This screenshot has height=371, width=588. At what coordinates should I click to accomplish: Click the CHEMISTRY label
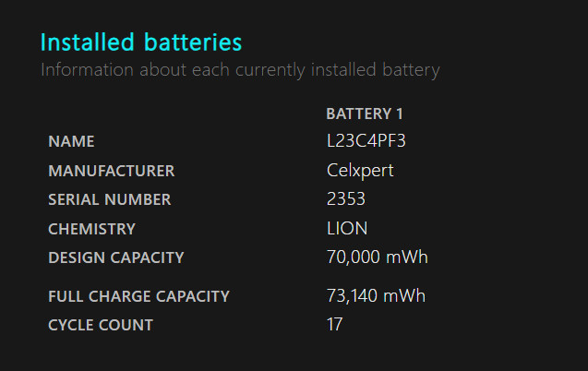click(x=92, y=230)
